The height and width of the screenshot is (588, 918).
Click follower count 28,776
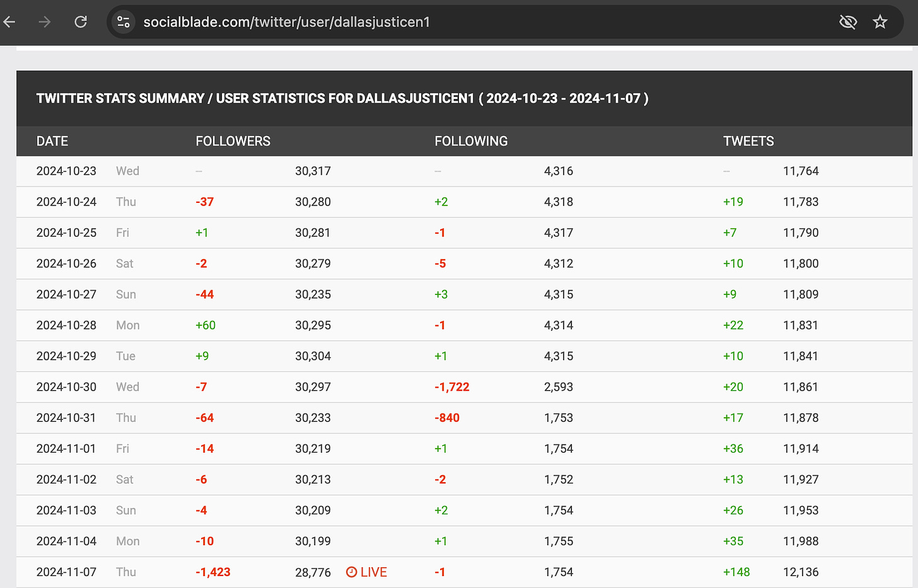313,573
